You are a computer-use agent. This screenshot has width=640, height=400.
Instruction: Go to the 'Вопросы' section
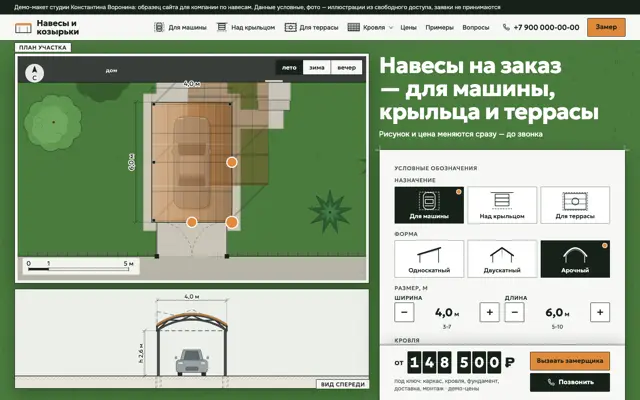[476, 27]
